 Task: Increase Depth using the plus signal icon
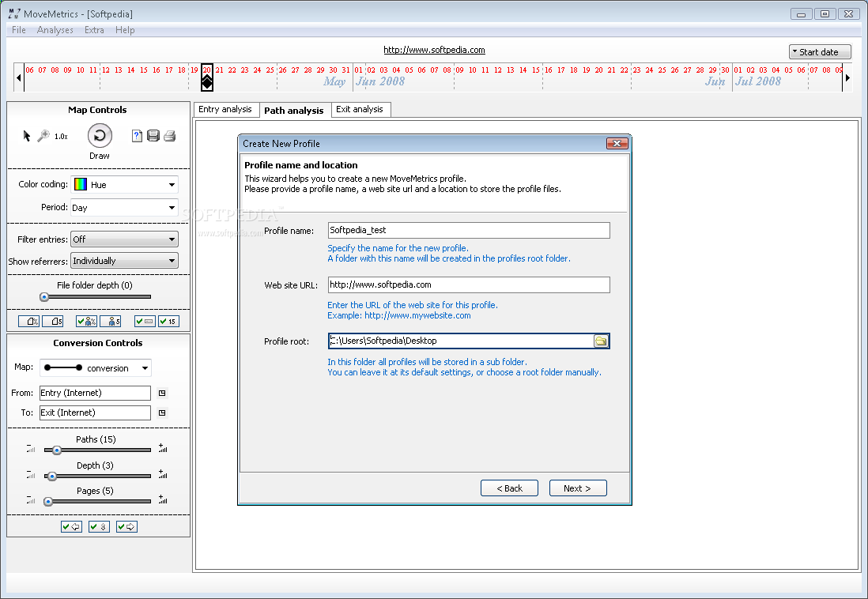163,474
